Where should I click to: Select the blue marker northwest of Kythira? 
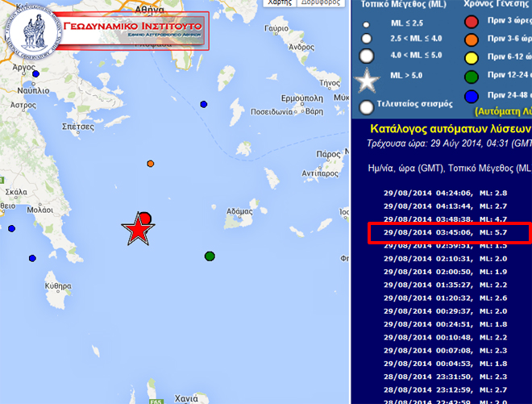pyautogui.click(x=32, y=258)
